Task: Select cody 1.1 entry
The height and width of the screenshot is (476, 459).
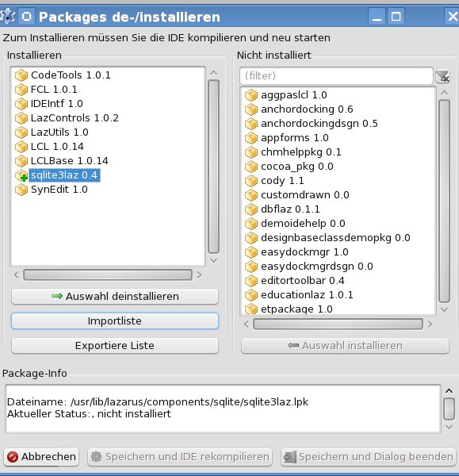Action: [x=282, y=181]
